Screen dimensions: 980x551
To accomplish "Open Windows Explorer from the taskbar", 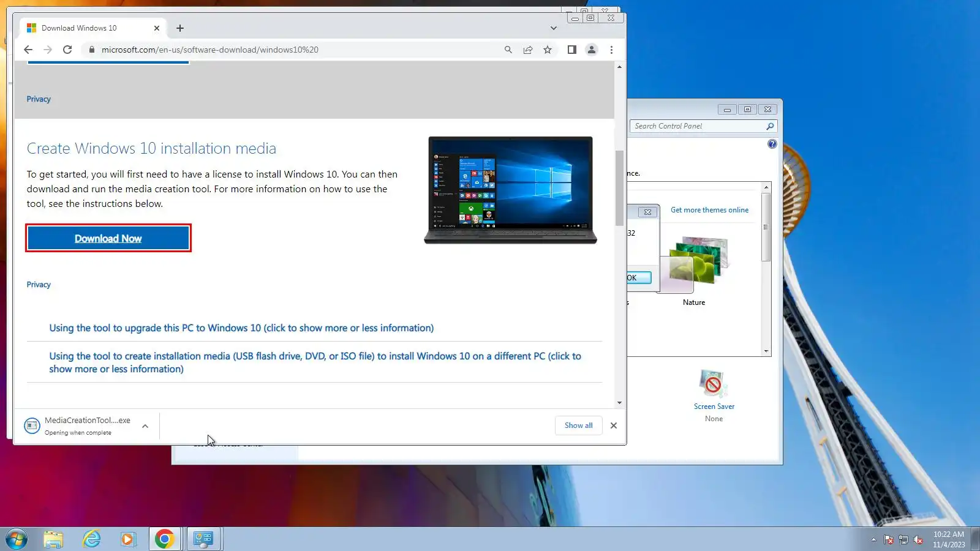I will [x=54, y=539].
